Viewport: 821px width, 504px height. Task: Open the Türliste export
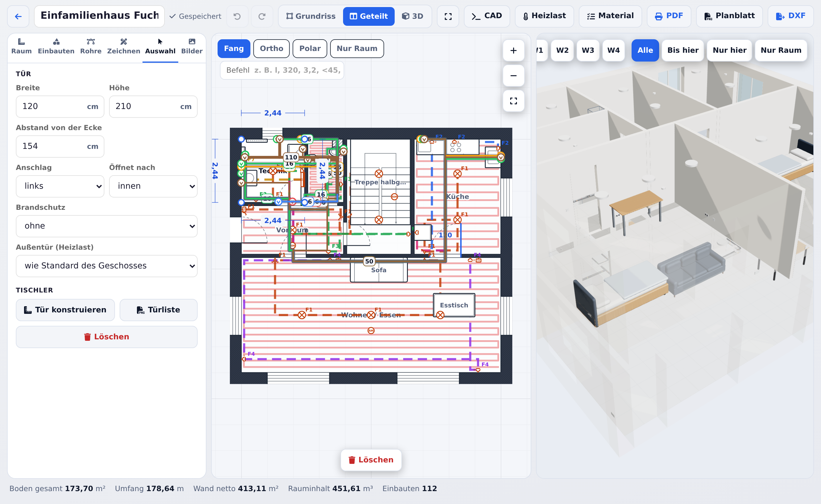158,310
